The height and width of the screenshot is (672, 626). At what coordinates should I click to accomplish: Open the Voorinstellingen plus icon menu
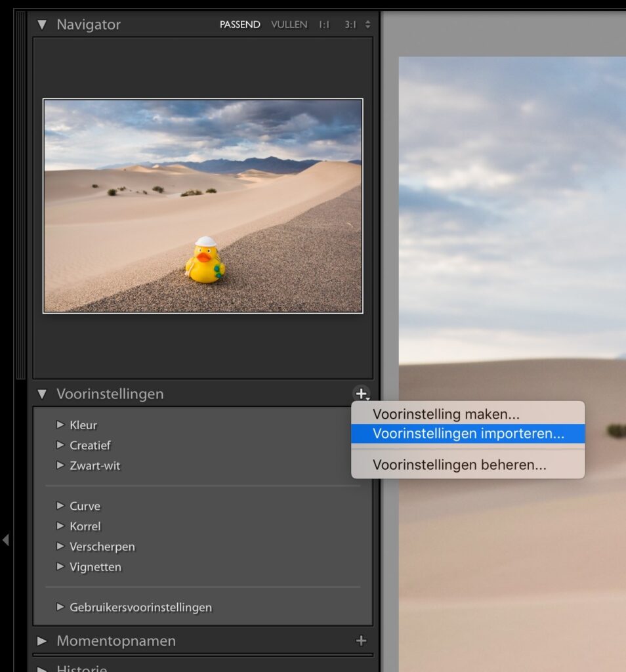362,394
